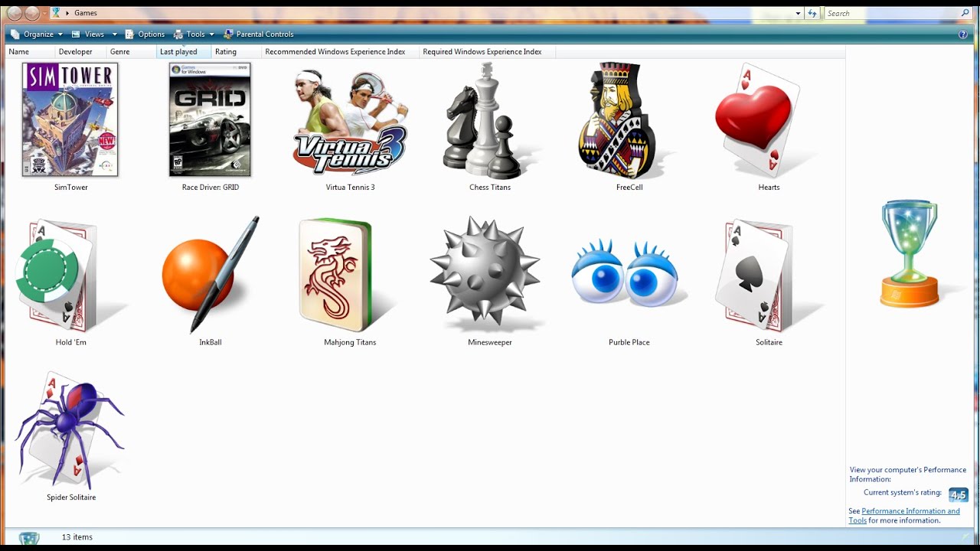Click the Forward navigation arrow

coord(32,13)
